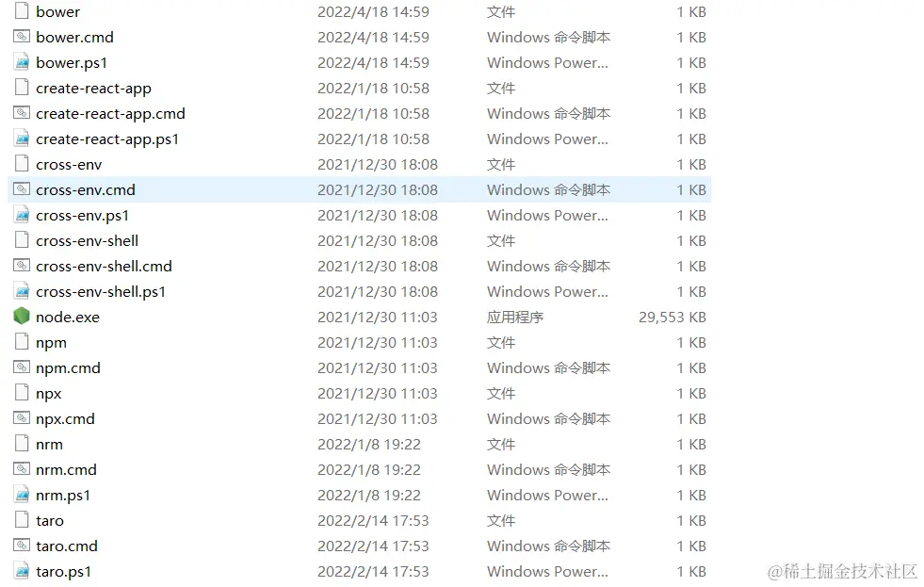Click the Windows Power... type of taro.ps1
924x587 pixels.
pyautogui.click(x=547, y=572)
